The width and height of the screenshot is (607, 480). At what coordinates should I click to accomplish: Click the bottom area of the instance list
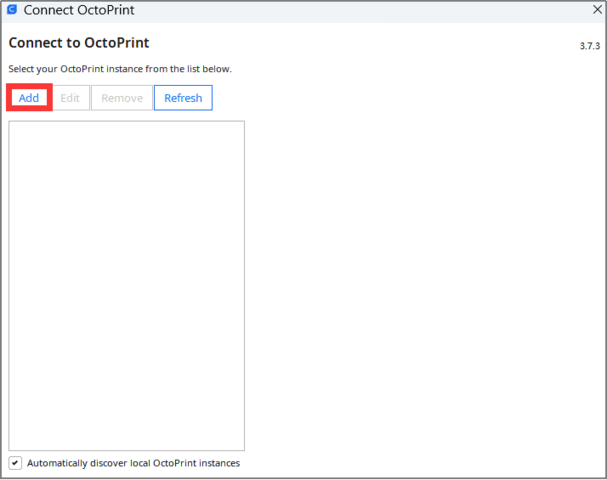[x=126, y=435]
